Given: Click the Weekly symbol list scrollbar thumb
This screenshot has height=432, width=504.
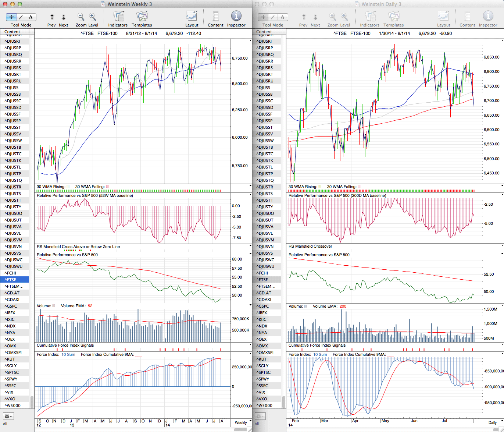Looking at the screenshot, I should 32,402.
